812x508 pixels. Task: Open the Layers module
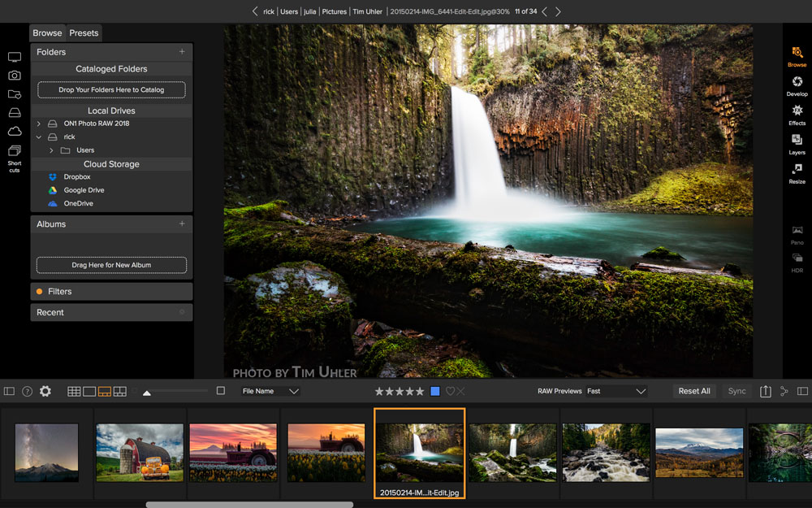pos(797,144)
